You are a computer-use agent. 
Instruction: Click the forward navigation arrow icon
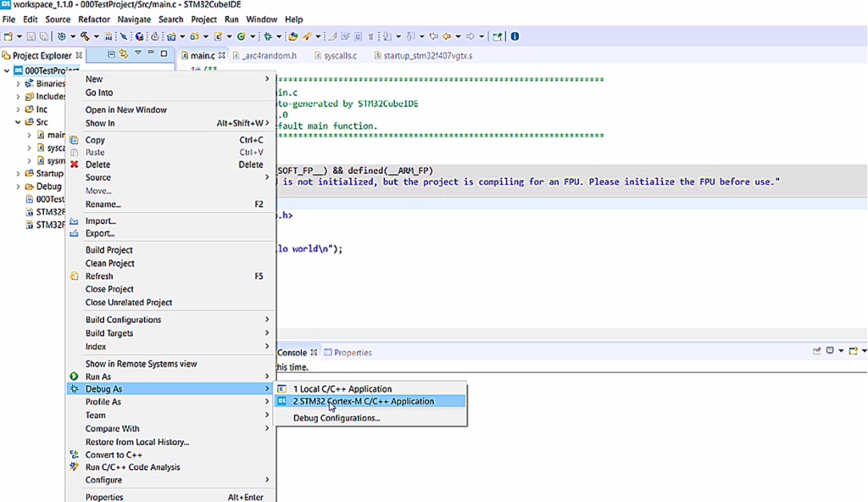click(470, 36)
